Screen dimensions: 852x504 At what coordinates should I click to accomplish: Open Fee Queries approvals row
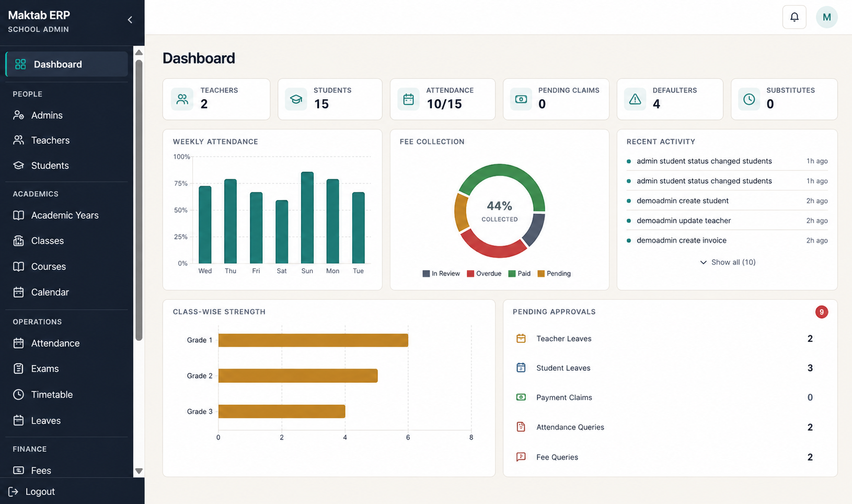tap(670, 457)
